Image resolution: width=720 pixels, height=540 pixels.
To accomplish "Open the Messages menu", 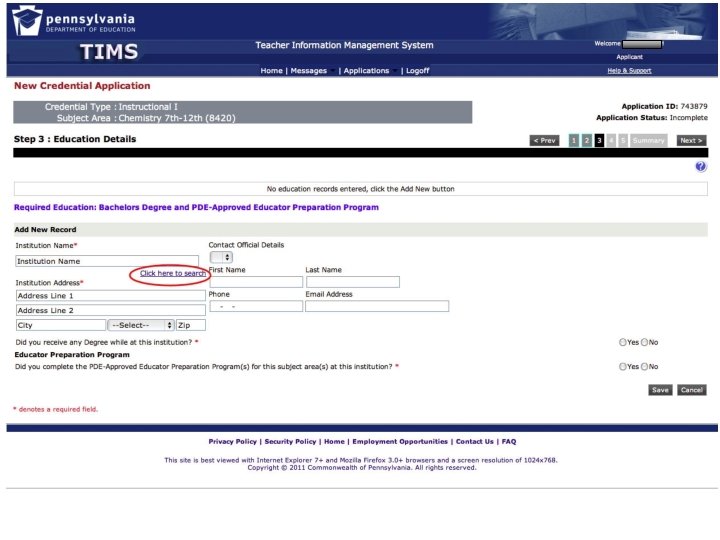I will [309, 71].
